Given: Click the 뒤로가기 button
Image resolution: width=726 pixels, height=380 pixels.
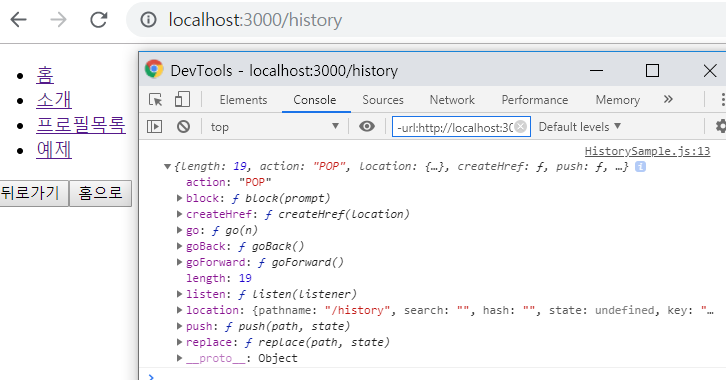Looking at the screenshot, I should point(34,193).
